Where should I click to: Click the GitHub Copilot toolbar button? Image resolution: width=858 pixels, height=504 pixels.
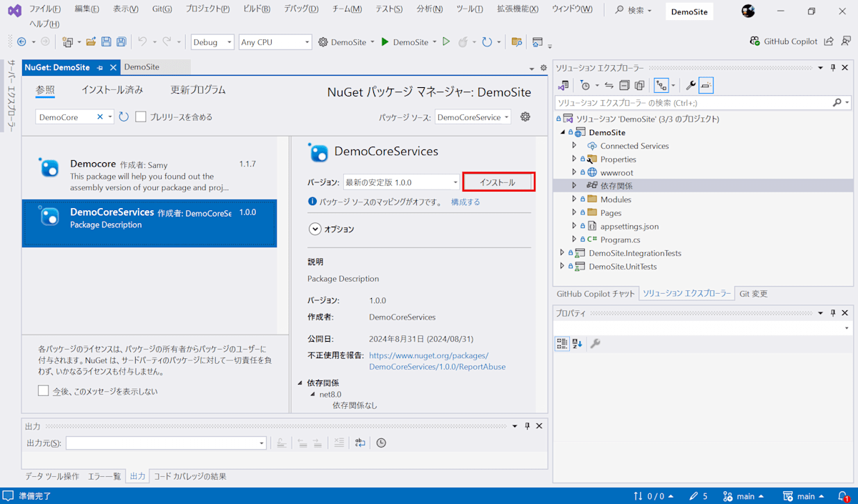(783, 41)
